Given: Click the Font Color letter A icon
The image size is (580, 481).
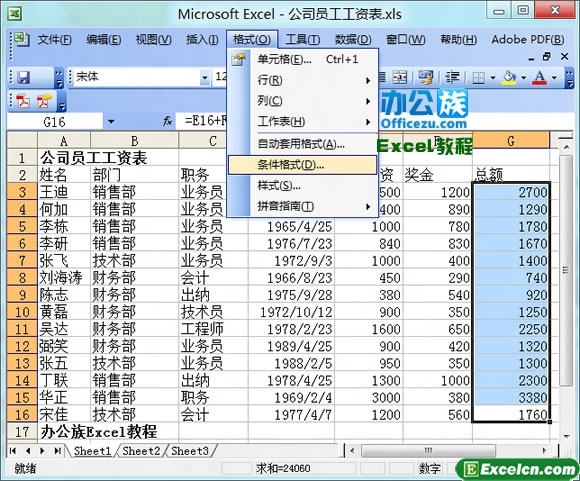Looking at the screenshot, I should [540, 78].
